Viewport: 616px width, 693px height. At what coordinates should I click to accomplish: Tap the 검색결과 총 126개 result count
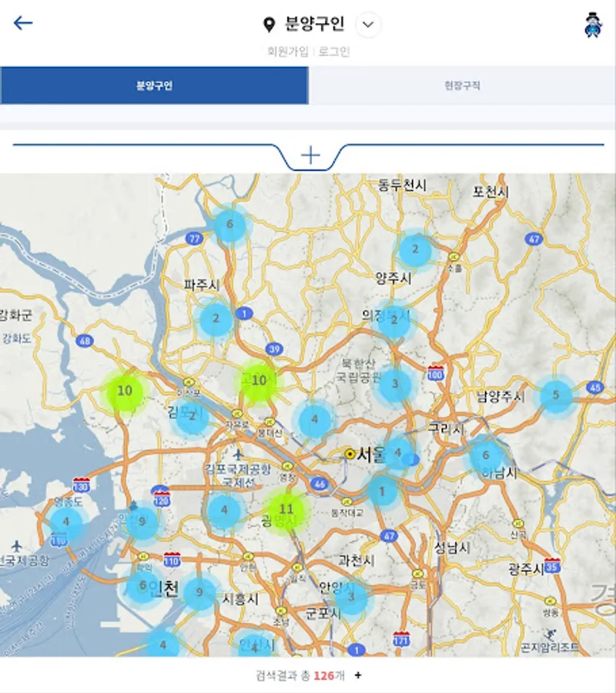click(300, 675)
